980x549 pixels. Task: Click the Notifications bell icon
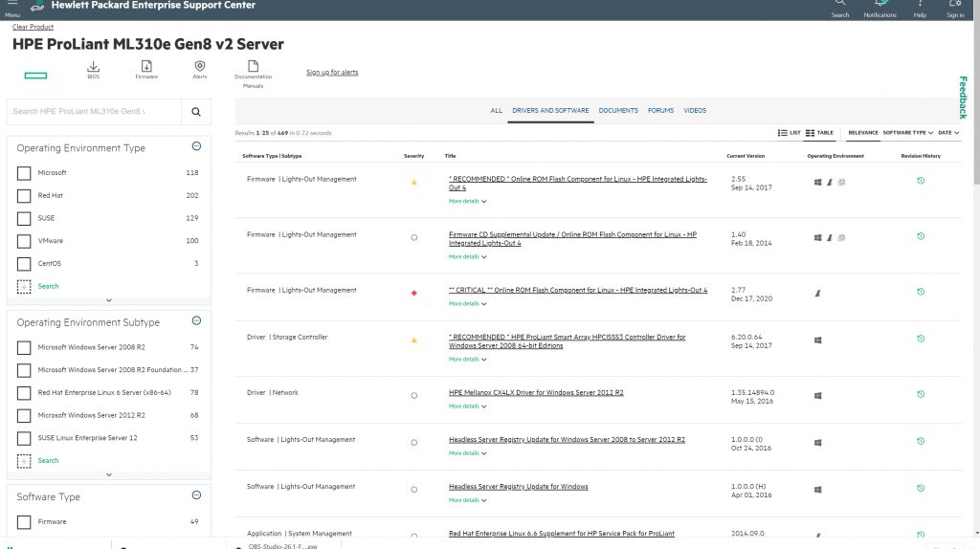880,6
